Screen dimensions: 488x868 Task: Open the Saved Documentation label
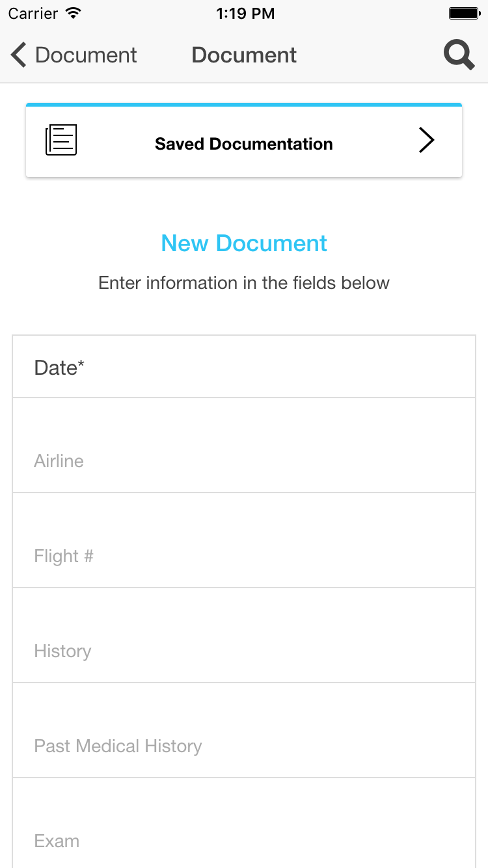[243, 144]
